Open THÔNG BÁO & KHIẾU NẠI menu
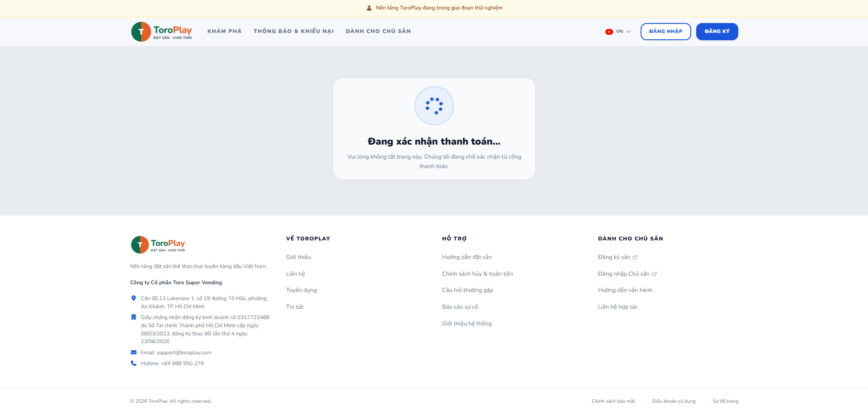Viewport: 868px width, 414px height. pyautogui.click(x=294, y=31)
